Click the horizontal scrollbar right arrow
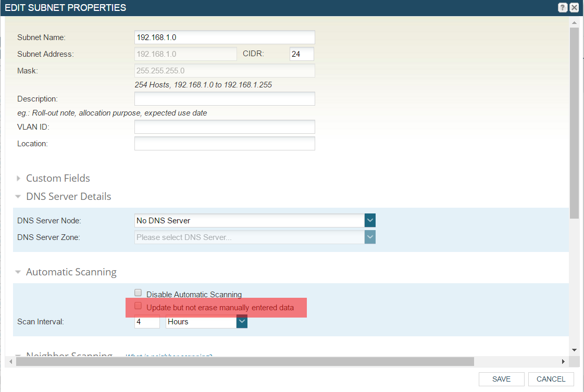The height and width of the screenshot is (392, 584). pos(563,361)
